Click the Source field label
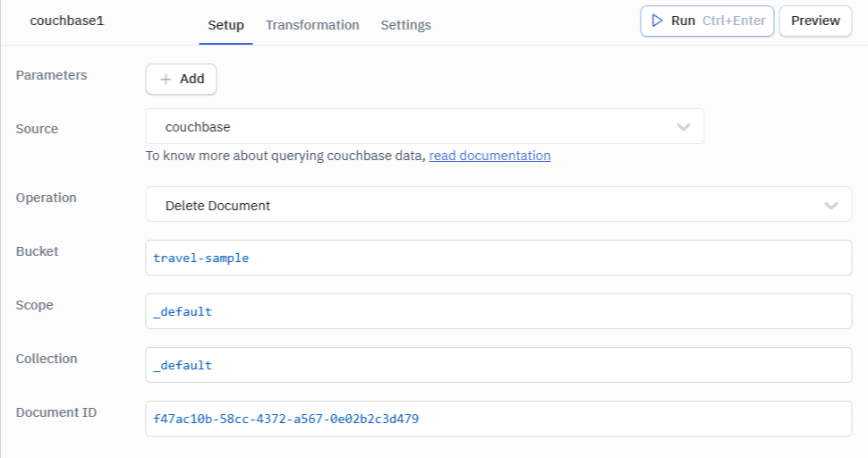868x458 pixels. (37, 129)
